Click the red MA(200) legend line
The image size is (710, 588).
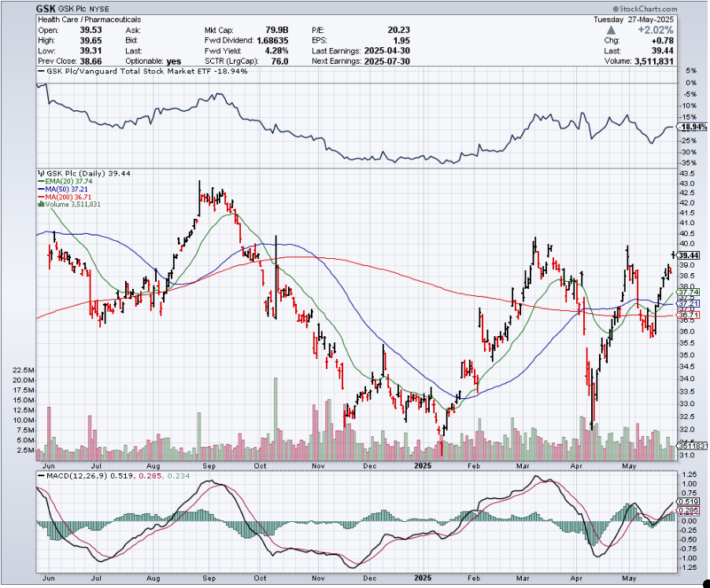(41, 197)
